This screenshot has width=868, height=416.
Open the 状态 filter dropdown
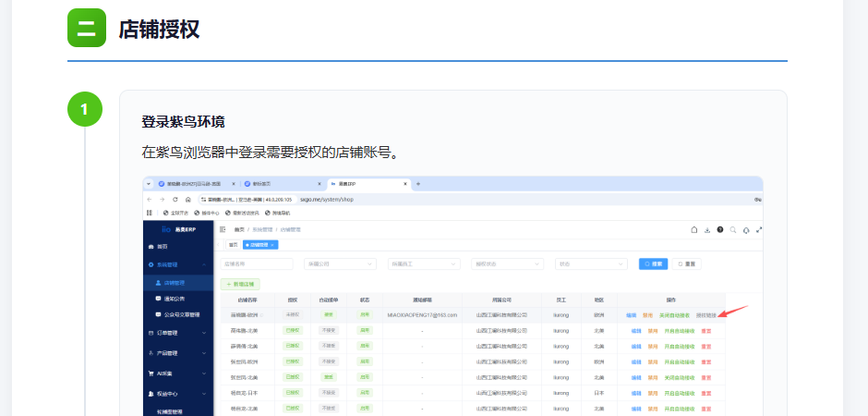click(591, 264)
